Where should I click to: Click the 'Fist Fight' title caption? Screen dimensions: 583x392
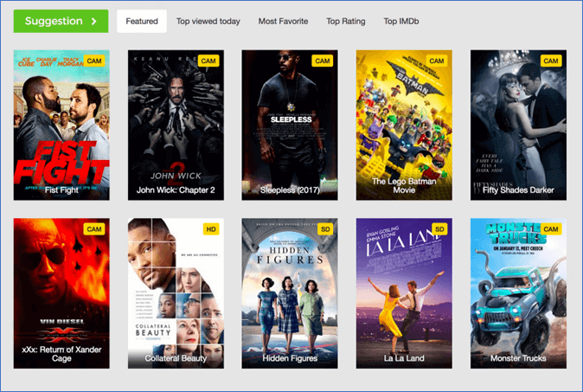[61, 190]
